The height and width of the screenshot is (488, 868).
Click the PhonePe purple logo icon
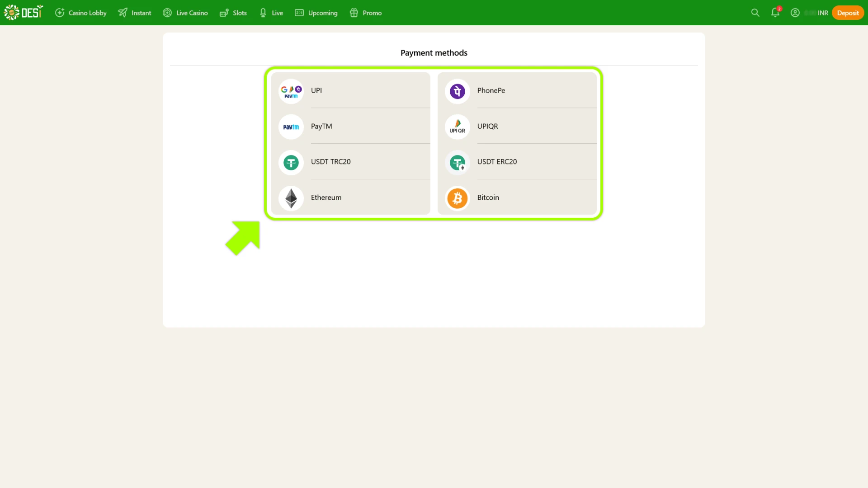click(457, 91)
